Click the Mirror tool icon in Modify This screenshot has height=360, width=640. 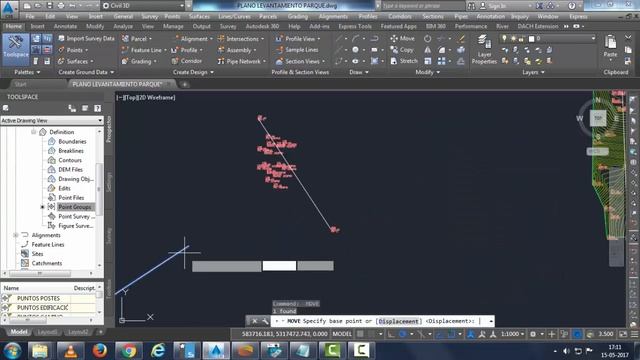pyautogui.click(x=427, y=49)
